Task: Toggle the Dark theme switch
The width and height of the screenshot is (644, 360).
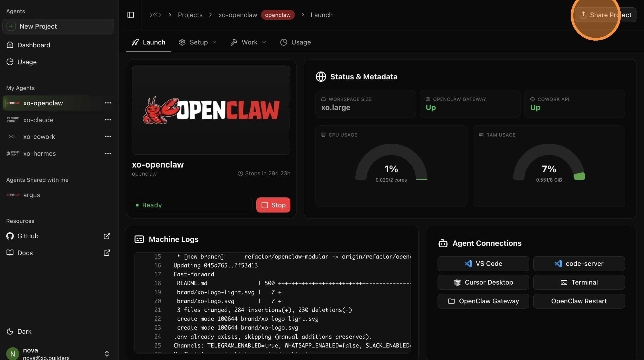Action: pyautogui.click(x=19, y=331)
